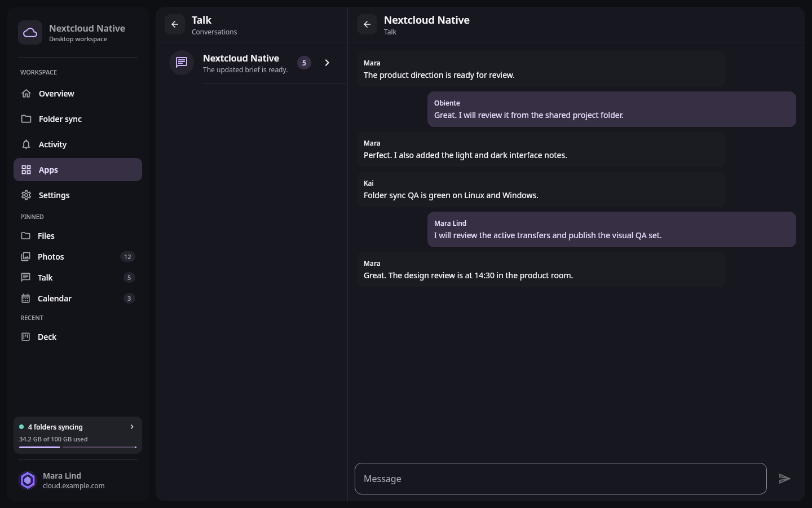
Task: Send the message with the arrow icon
Action: point(785,479)
